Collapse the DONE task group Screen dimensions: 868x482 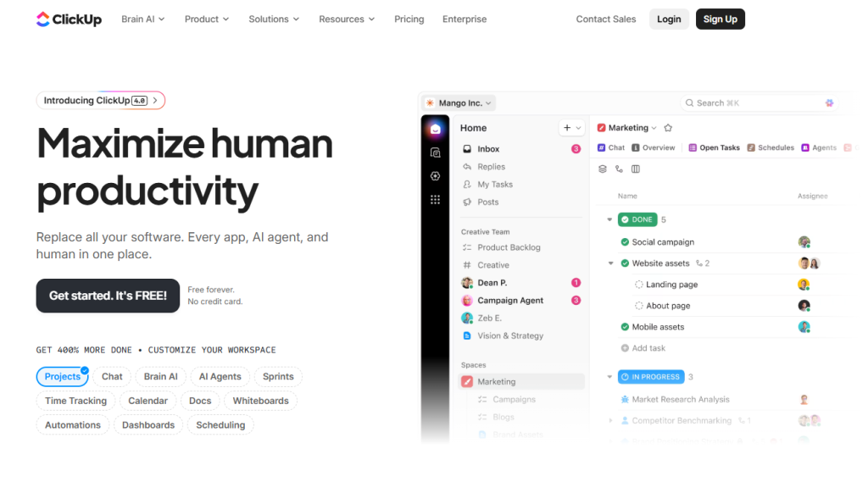point(609,220)
